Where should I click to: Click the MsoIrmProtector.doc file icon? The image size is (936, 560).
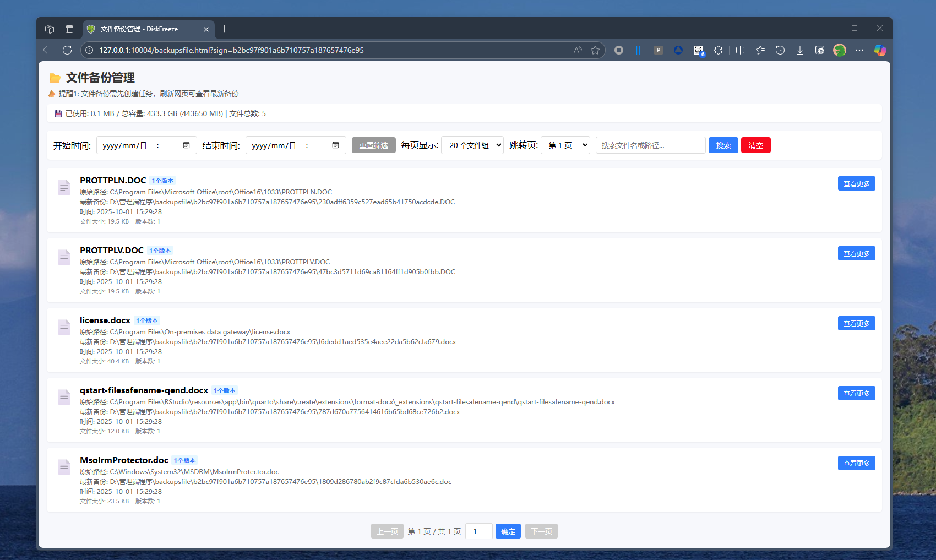point(64,467)
